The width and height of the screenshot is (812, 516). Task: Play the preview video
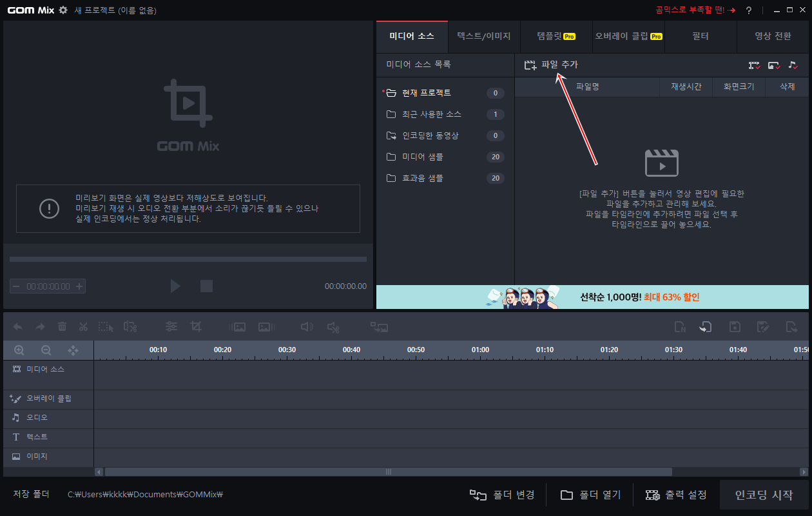pos(175,286)
